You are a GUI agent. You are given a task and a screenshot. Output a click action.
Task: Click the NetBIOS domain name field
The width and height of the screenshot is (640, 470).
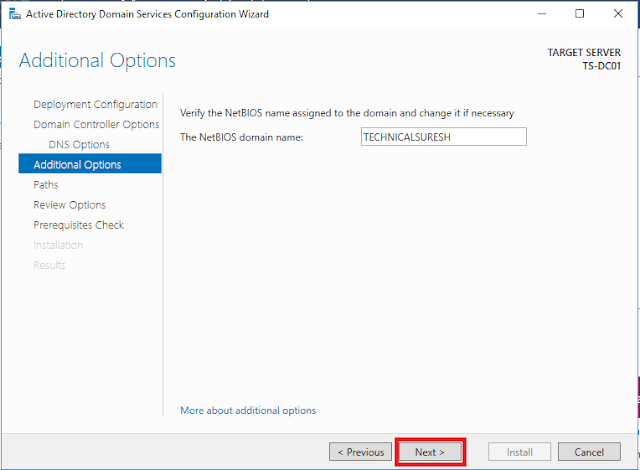tap(444, 137)
